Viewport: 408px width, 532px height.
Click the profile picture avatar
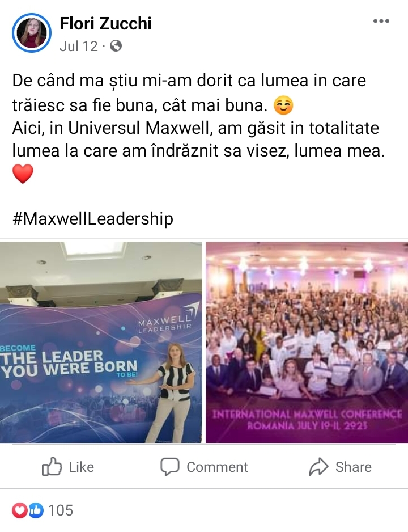32,33
